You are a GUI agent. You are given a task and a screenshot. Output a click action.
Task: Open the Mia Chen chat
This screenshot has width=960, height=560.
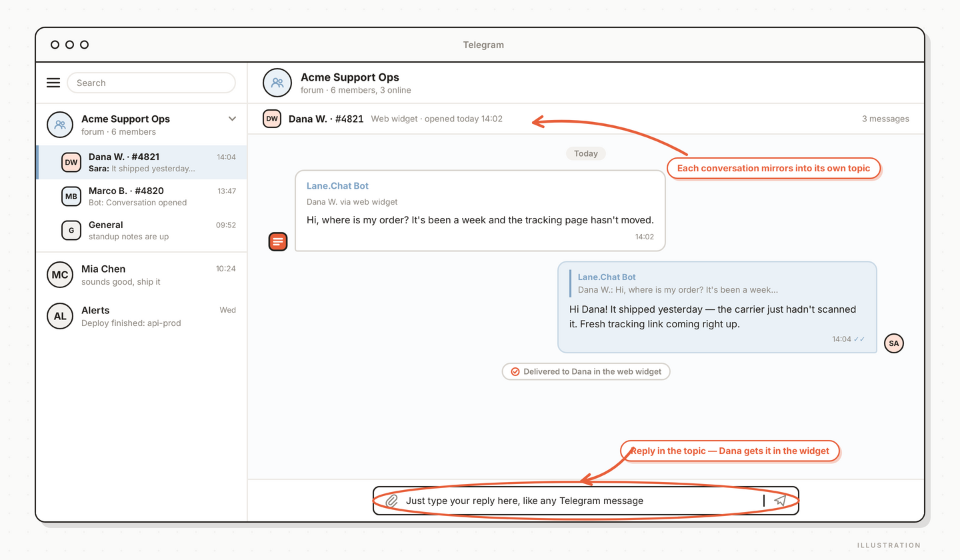pyautogui.click(x=142, y=275)
